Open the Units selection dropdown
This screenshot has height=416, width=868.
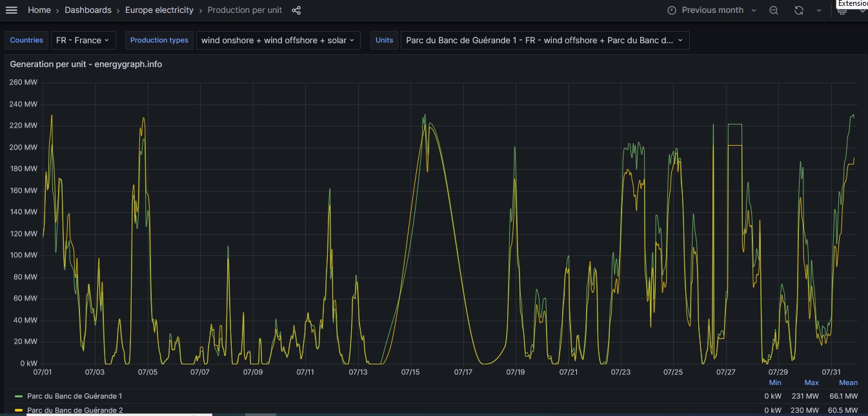[545, 40]
